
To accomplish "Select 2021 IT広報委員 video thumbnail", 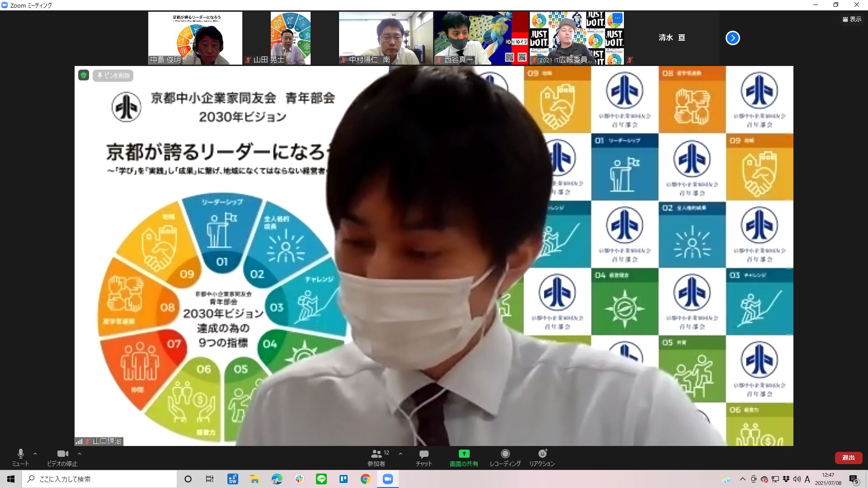I will (577, 38).
